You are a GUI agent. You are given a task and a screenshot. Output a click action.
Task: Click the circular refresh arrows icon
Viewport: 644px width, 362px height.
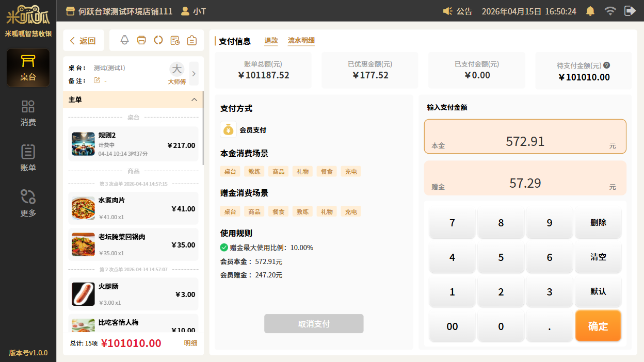[x=158, y=40]
